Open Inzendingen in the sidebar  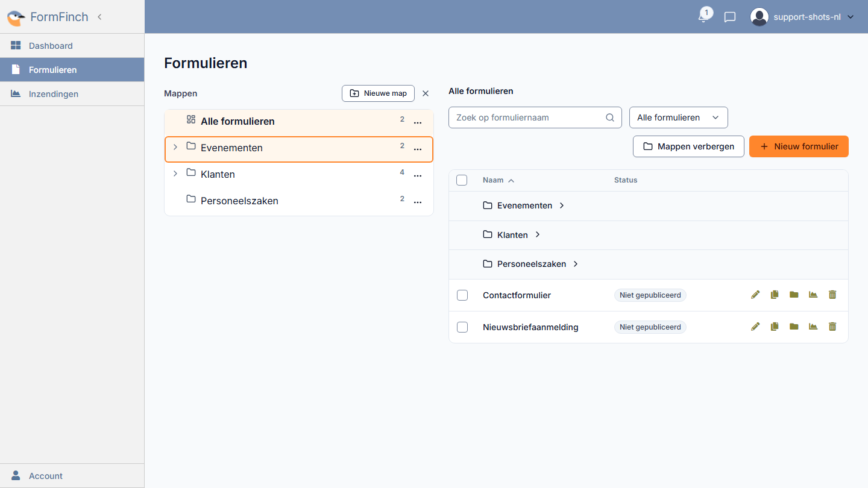coord(72,94)
